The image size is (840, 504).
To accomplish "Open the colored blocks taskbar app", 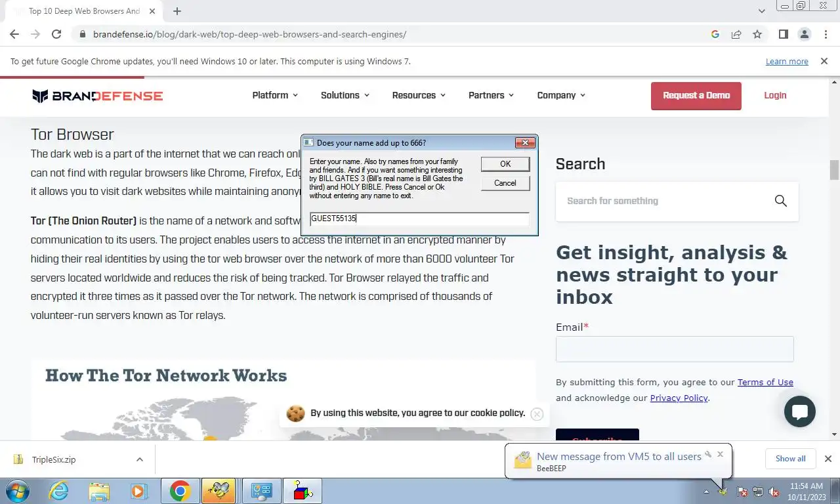I will click(303, 491).
